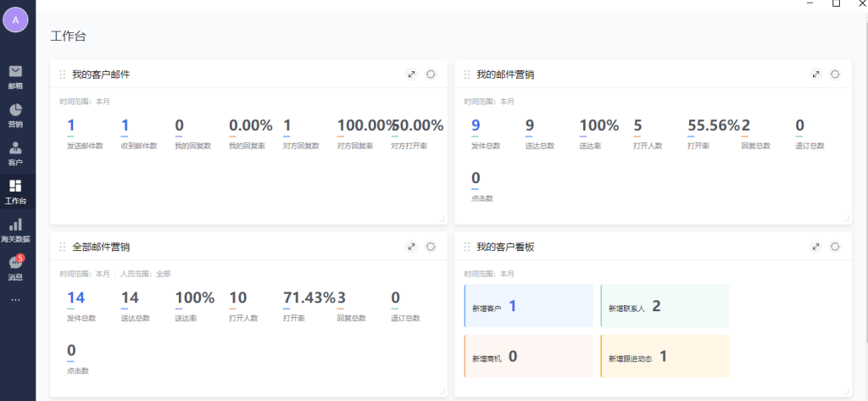Image resolution: width=868 pixels, height=401 pixels.
Task: Maximize the 我的客户看板 card
Action: point(815,247)
